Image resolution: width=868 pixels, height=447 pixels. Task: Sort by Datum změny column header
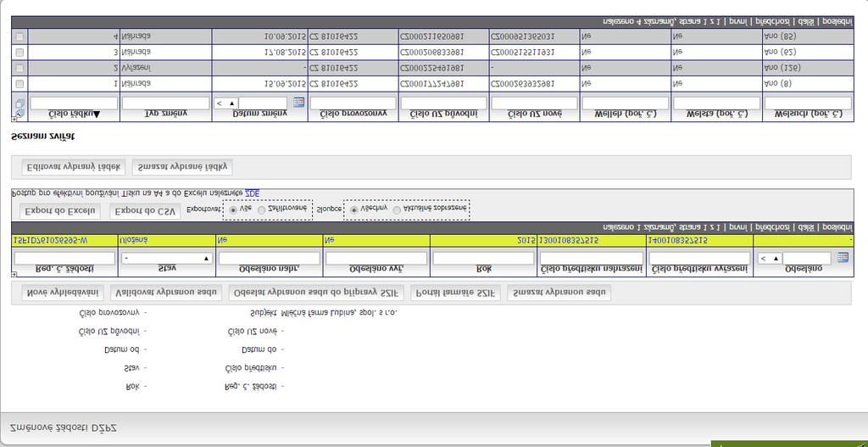click(x=259, y=114)
